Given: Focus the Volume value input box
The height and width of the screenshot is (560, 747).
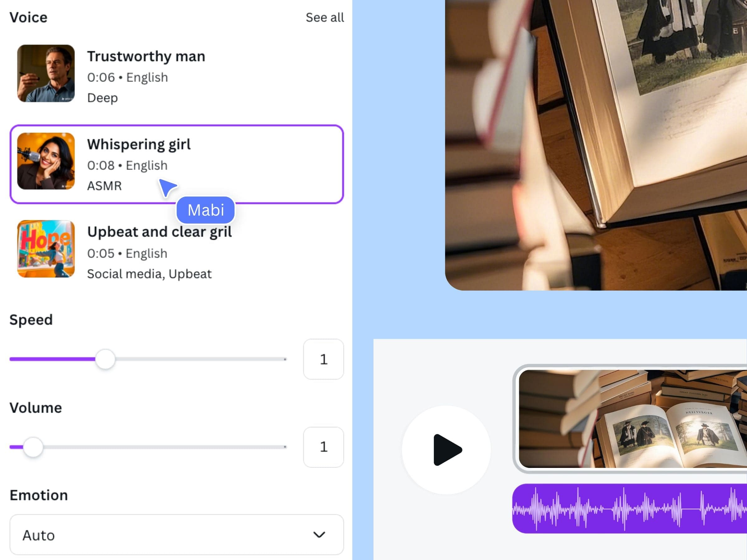Looking at the screenshot, I should click(323, 447).
